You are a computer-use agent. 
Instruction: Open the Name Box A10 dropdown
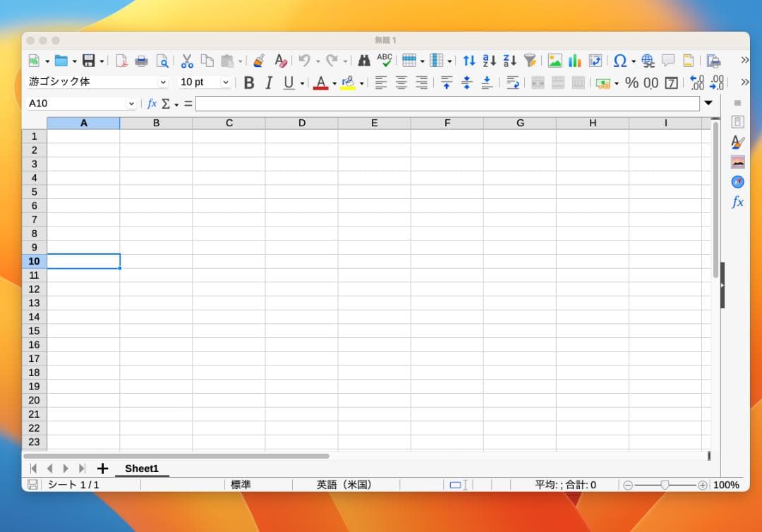coord(131,104)
